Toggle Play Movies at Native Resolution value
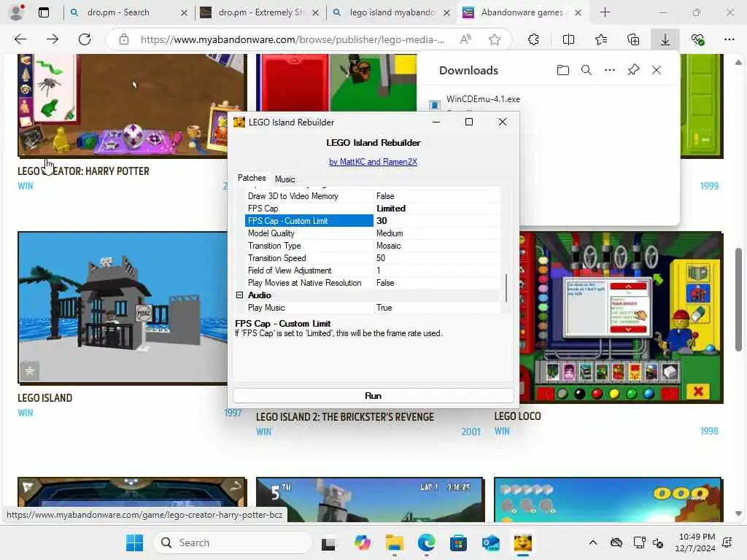Image resolution: width=747 pixels, height=560 pixels. 438,283
